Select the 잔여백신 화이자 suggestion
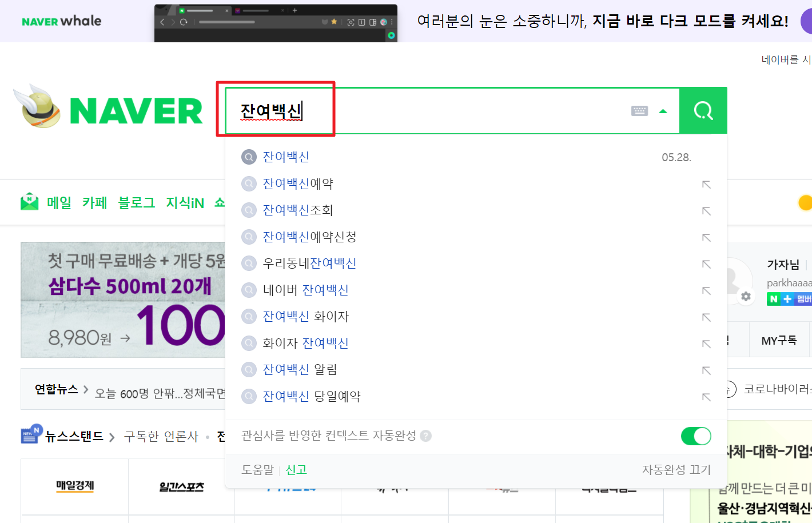 coord(305,316)
